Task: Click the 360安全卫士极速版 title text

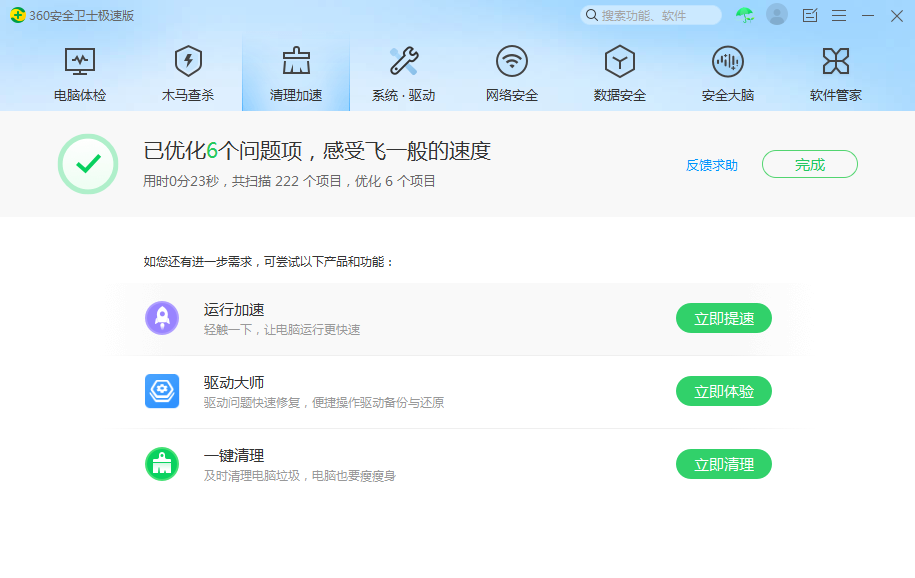Action: point(82,16)
